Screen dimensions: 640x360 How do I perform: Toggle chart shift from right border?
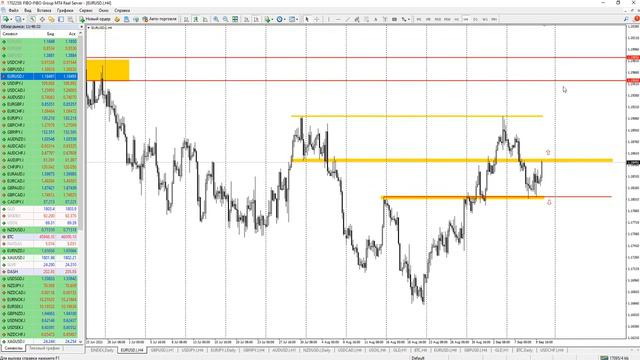pos(256,19)
